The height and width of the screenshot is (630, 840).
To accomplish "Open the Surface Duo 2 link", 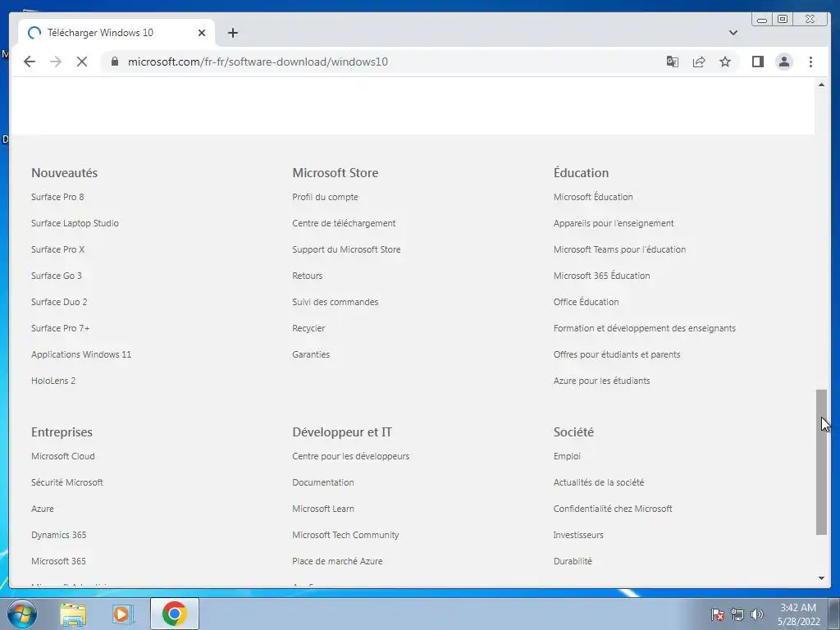I will (x=59, y=302).
